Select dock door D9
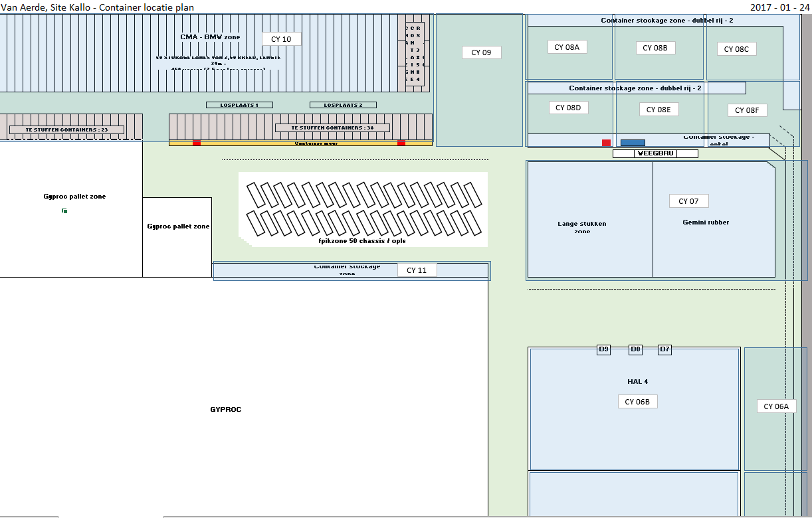812x518 pixels. click(603, 349)
